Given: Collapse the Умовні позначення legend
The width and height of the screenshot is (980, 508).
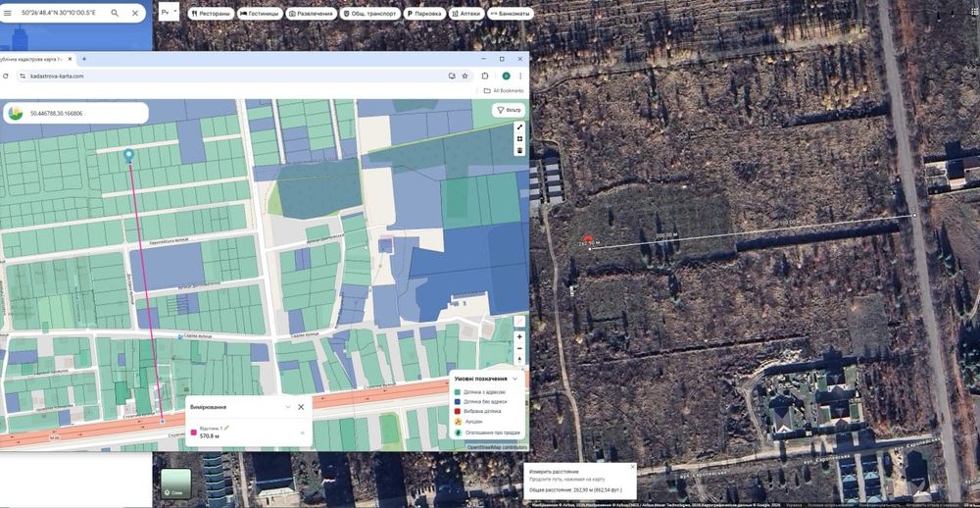Looking at the screenshot, I should [515, 379].
